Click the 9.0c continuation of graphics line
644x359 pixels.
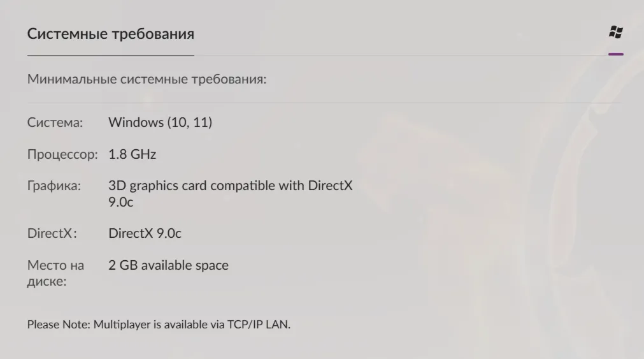pyautogui.click(x=121, y=202)
